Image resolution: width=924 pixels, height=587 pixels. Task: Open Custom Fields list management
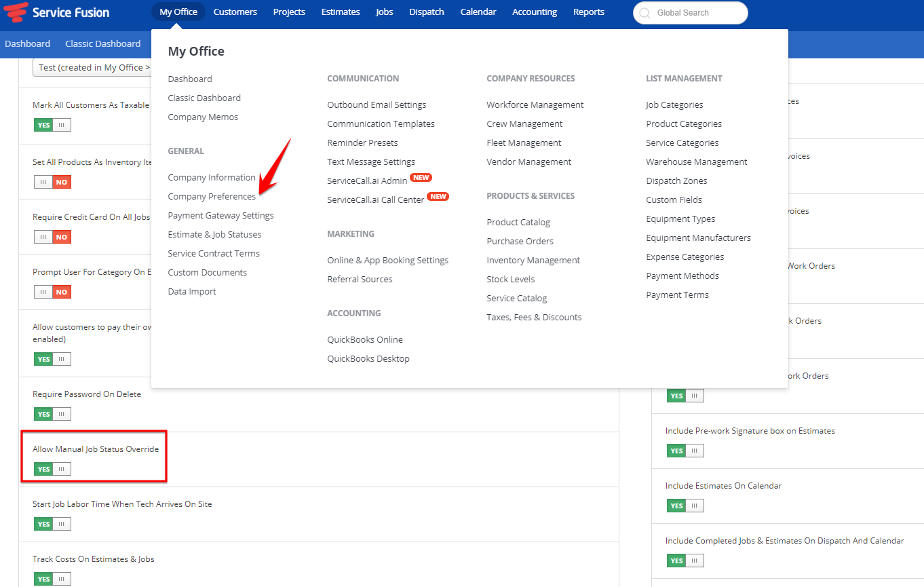click(674, 200)
